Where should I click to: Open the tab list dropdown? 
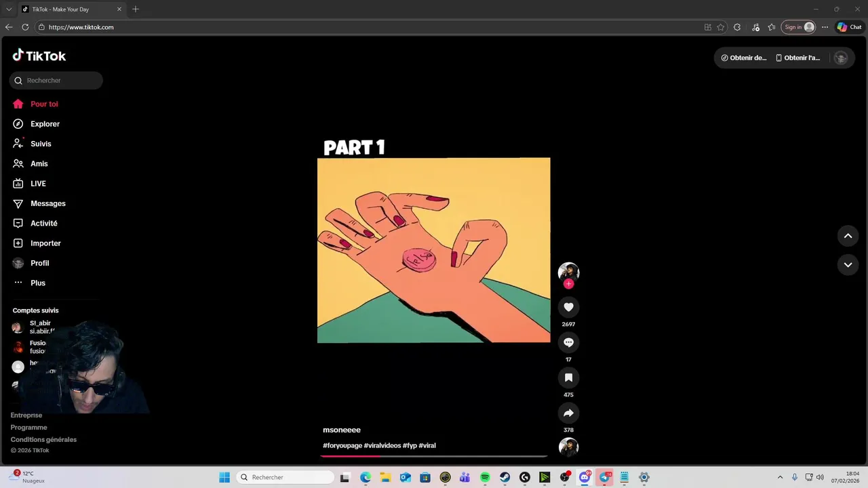tap(9, 9)
